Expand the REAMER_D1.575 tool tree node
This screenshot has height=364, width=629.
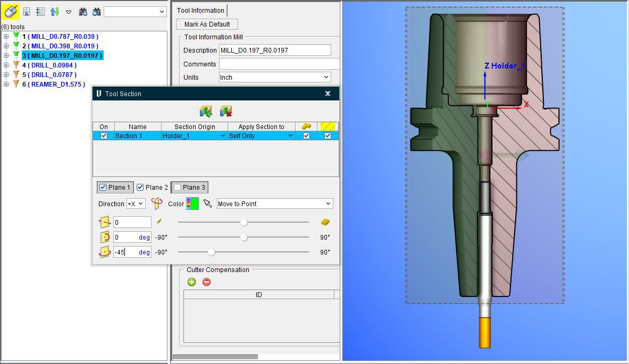pos(6,84)
